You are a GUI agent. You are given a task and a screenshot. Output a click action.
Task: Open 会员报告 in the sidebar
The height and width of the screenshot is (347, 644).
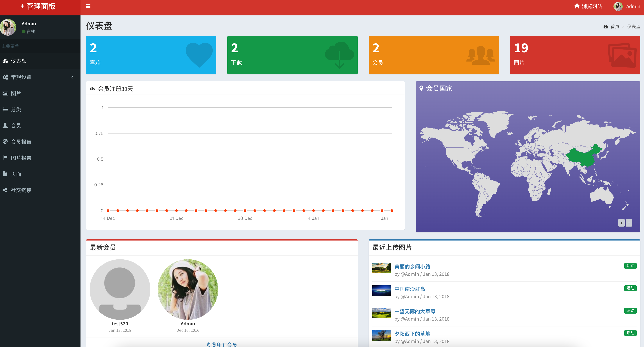coord(40,142)
